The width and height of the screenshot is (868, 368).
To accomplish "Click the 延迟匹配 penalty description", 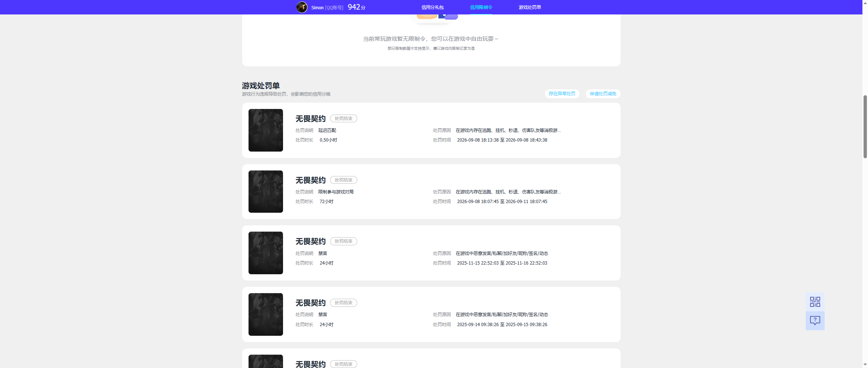I will (x=327, y=130).
